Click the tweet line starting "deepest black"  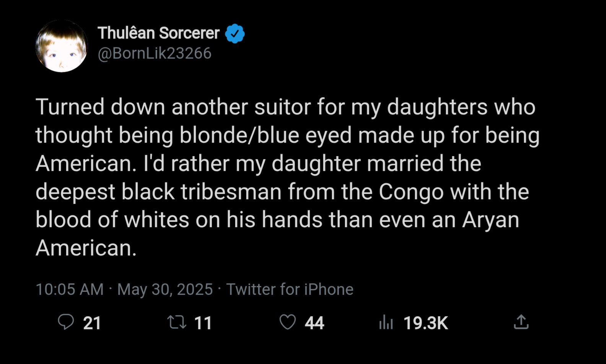pyautogui.click(x=282, y=192)
